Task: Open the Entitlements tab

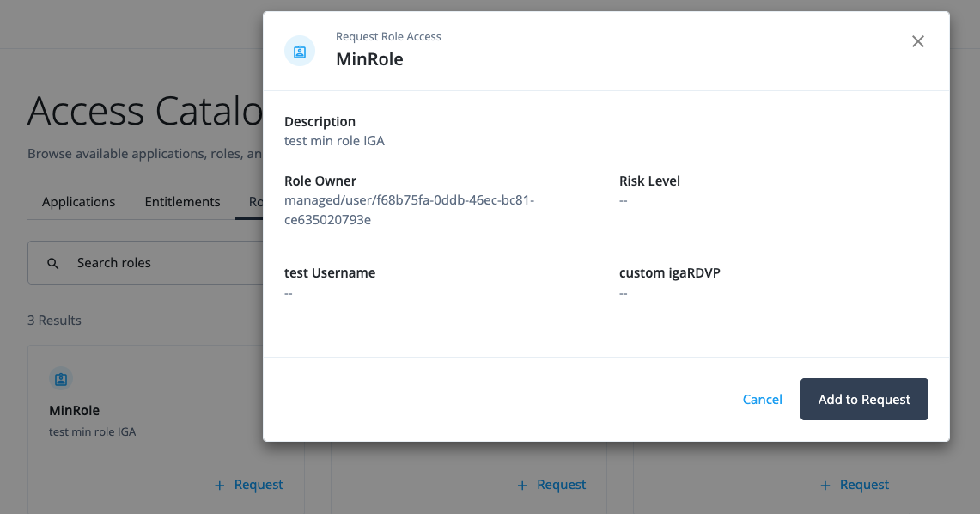Action: (x=182, y=202)
